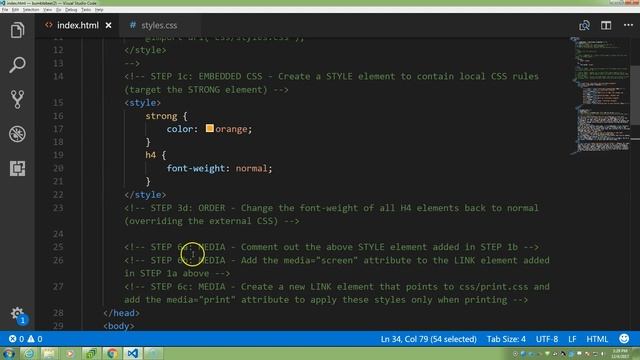Change language mode via HTML in status bar
This screenshot has height=360, width=640.
tap(597, 339)
